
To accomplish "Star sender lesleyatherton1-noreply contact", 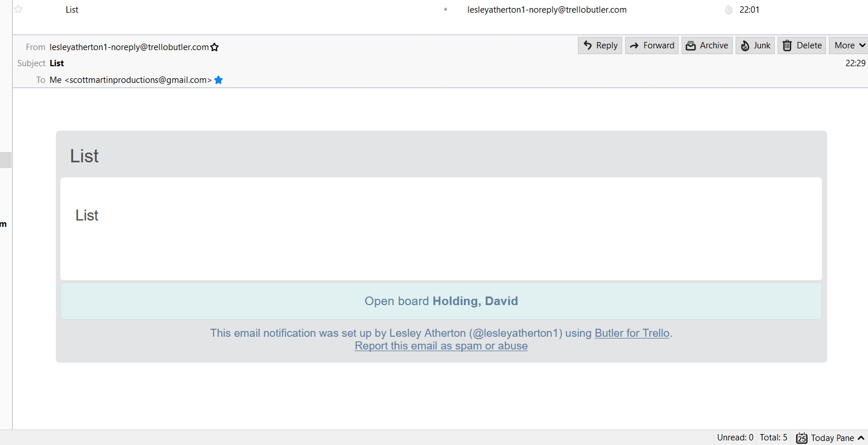I will (215, 47).
